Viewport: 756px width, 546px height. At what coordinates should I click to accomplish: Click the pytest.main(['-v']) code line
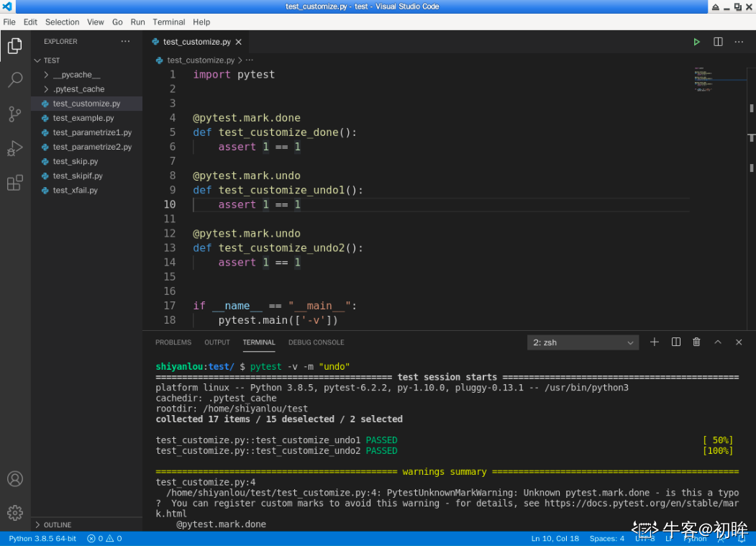[278, 320]
